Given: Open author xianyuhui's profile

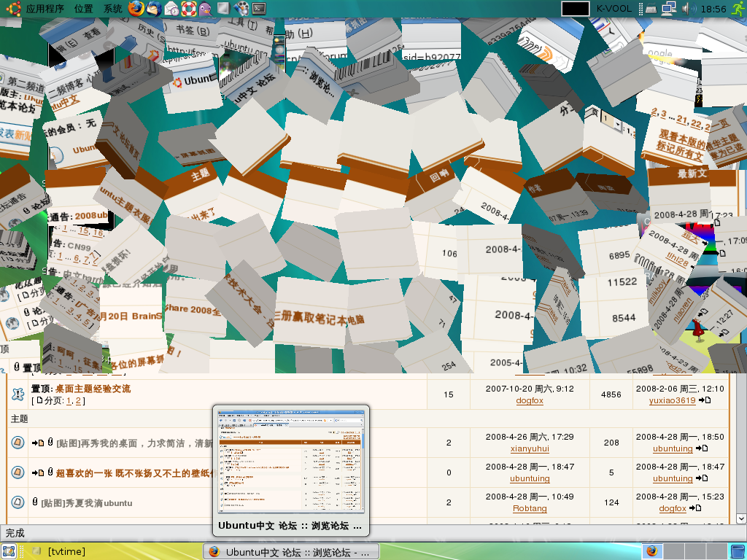Looking at the screenshot, I should 530,448.
